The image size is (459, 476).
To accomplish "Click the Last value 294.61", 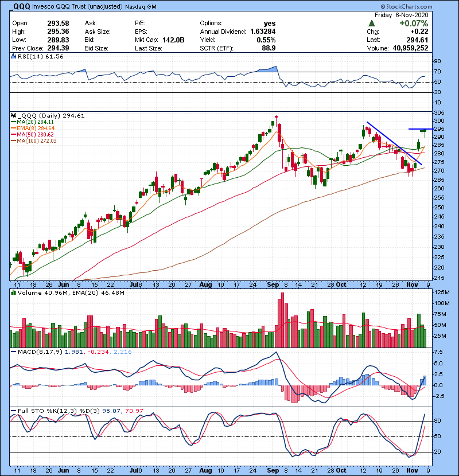I will (x=417, y=40).
